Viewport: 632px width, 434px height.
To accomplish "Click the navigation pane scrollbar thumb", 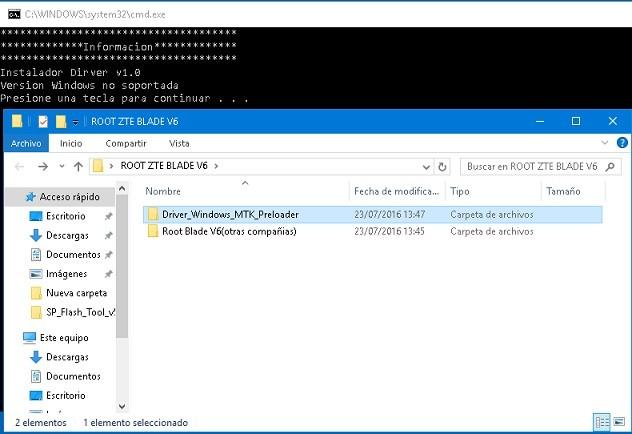I will [x=122, y=266].
